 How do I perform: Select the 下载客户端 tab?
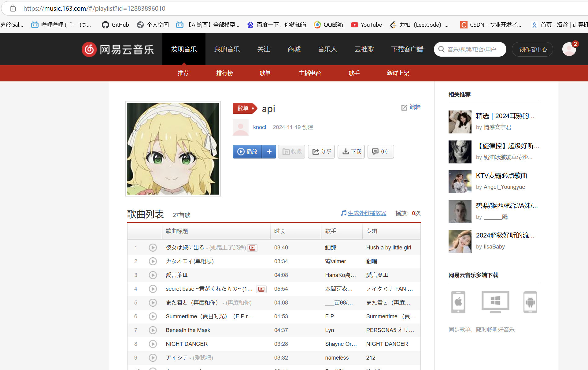click(407, 49)
